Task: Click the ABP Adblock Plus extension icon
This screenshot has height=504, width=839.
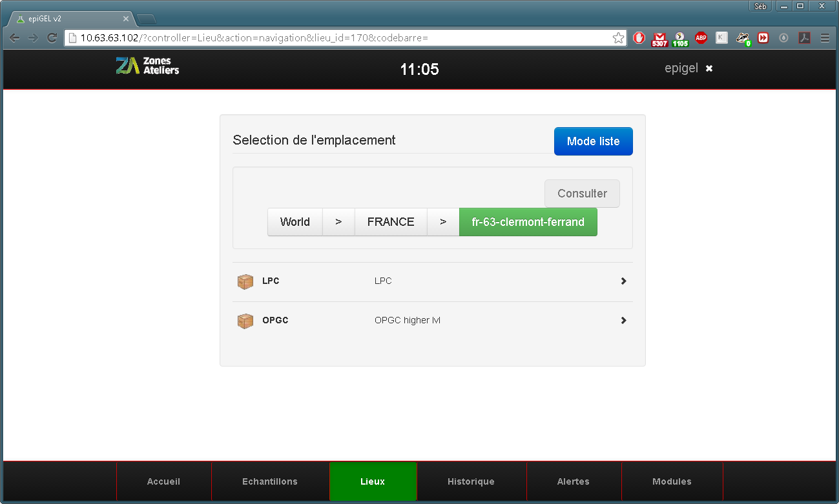Action: (x=701, y=38)
